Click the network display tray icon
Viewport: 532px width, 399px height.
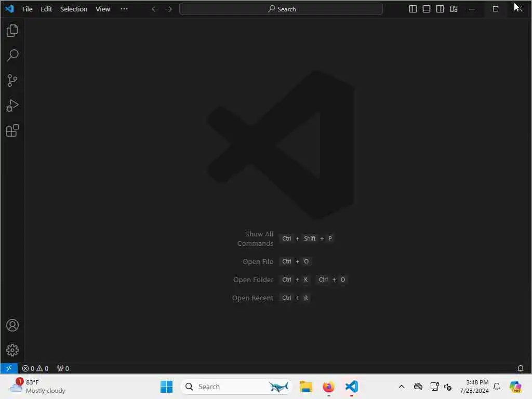434,387
